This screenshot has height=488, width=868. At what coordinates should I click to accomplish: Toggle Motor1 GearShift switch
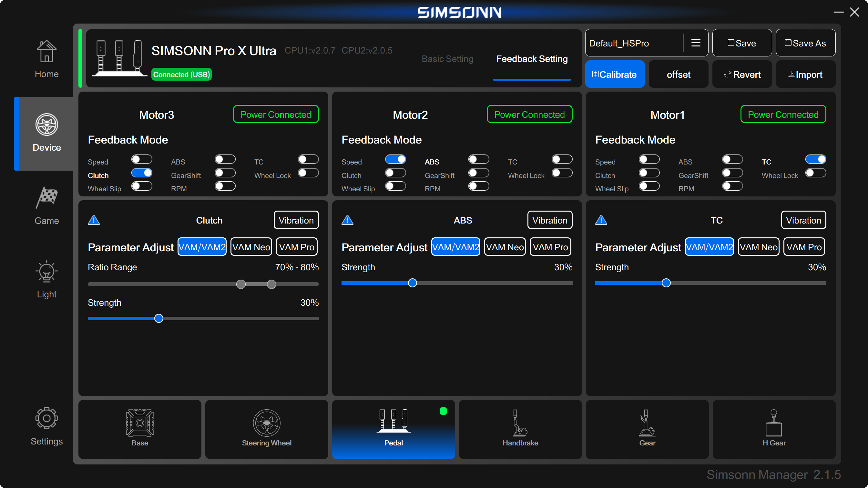pos(732,173)
